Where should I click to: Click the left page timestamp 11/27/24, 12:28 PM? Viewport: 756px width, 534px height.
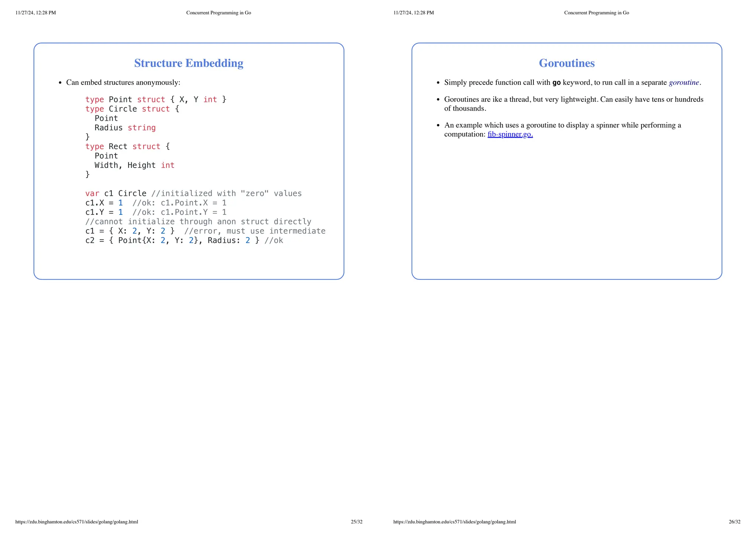(x=36, y=13)
